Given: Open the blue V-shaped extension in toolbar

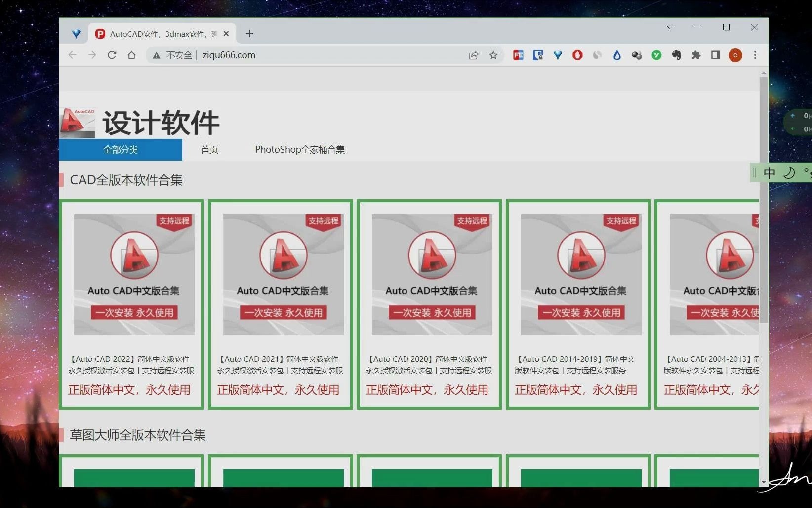Looking at the screenshot, I should click(x=558, y=55).
